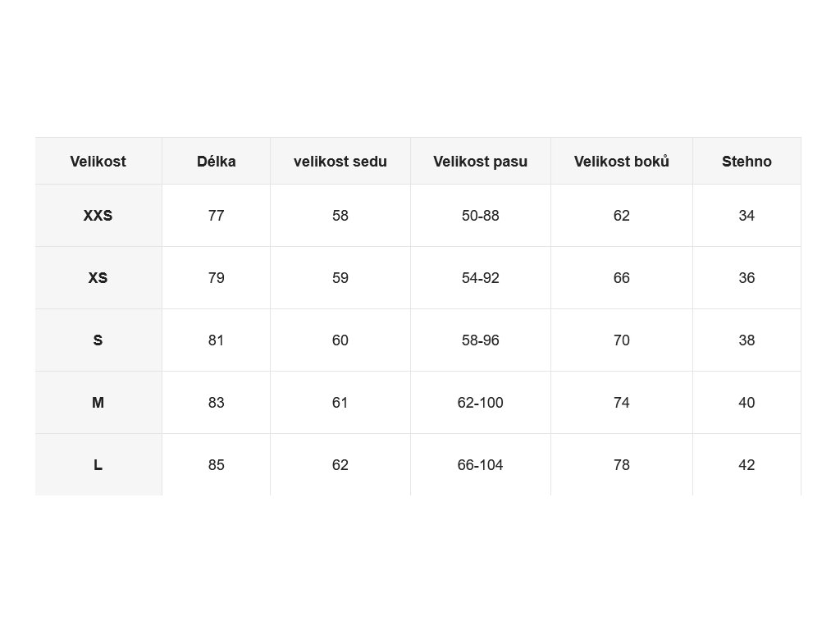Click the Velikost boků header
840x630 pixels.
click(x=622, y=162)
